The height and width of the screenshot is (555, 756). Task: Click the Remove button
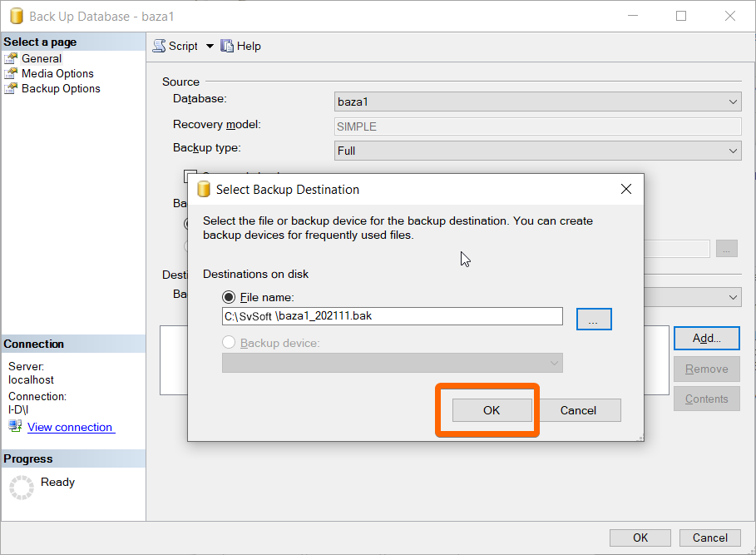(706, 369)
